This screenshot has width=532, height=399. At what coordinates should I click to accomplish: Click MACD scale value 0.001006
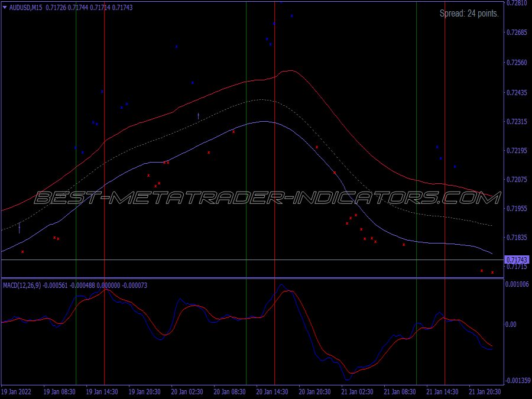517,284
